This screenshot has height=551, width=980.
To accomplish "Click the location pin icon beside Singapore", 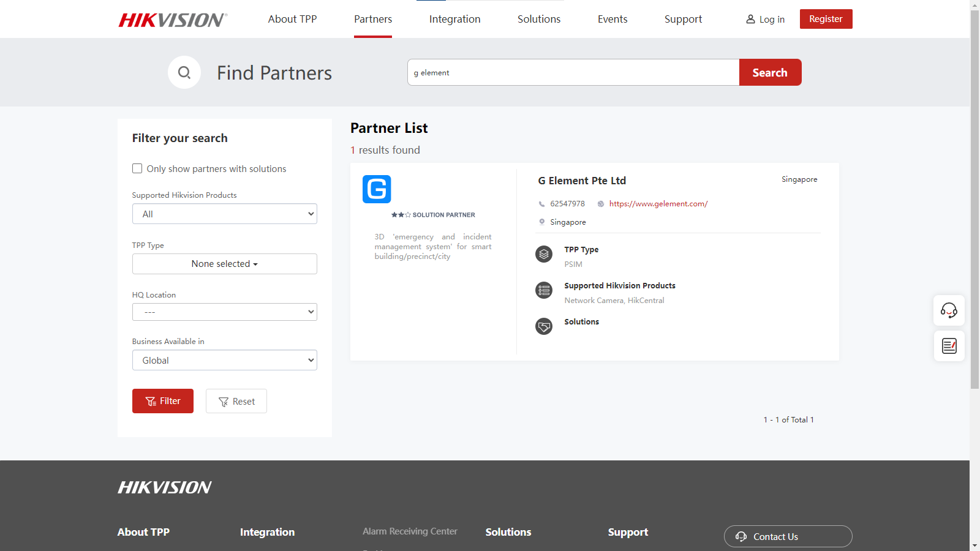I will pyautogui.click(x=541, y=222).
